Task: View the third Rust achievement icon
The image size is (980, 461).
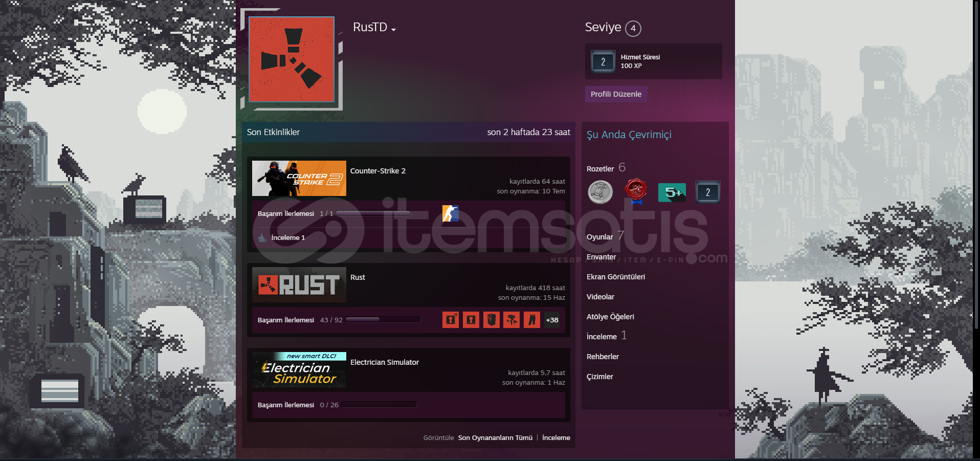Action: click(x=491, y=320)
